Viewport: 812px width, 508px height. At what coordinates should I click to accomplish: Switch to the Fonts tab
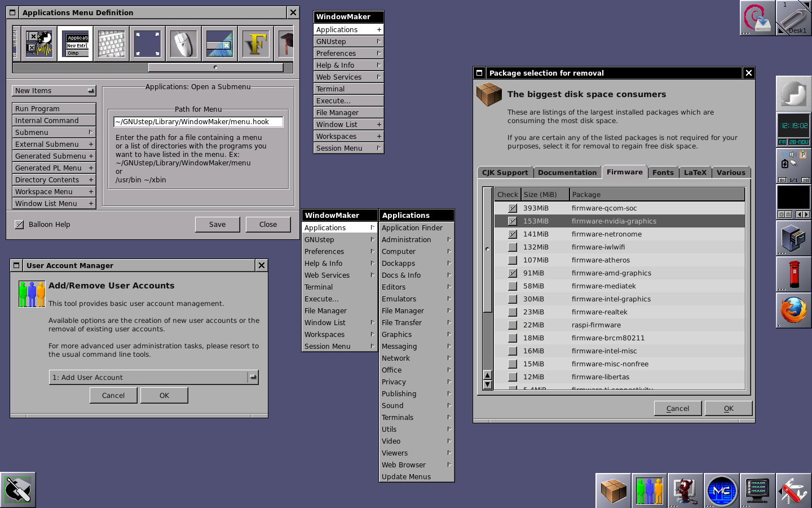point(663,173)
